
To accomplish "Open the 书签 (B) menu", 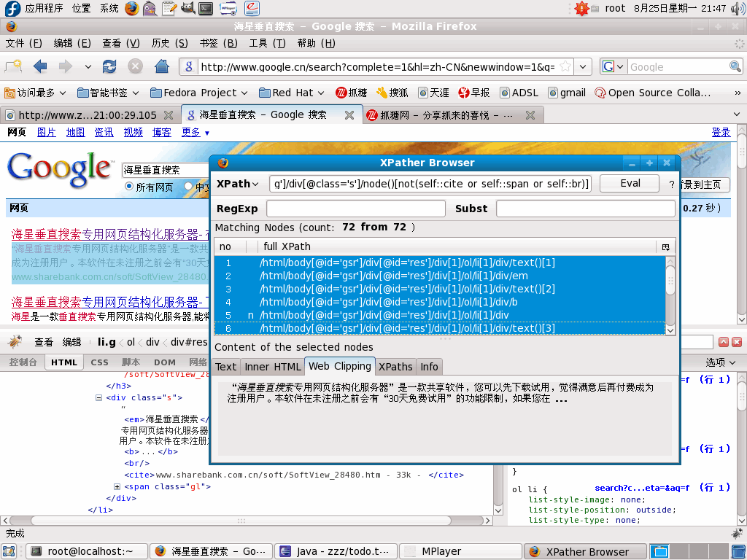I will coord(219,43).
